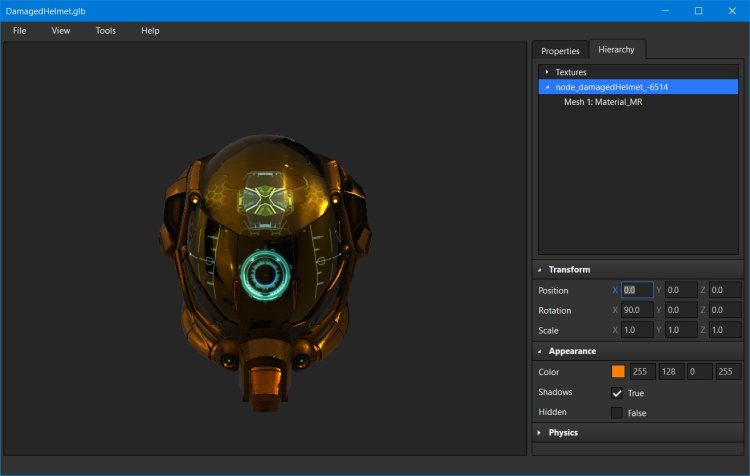Click the green color value field showing 128
The height and width of the screenshot is (476, 750).
669,372
